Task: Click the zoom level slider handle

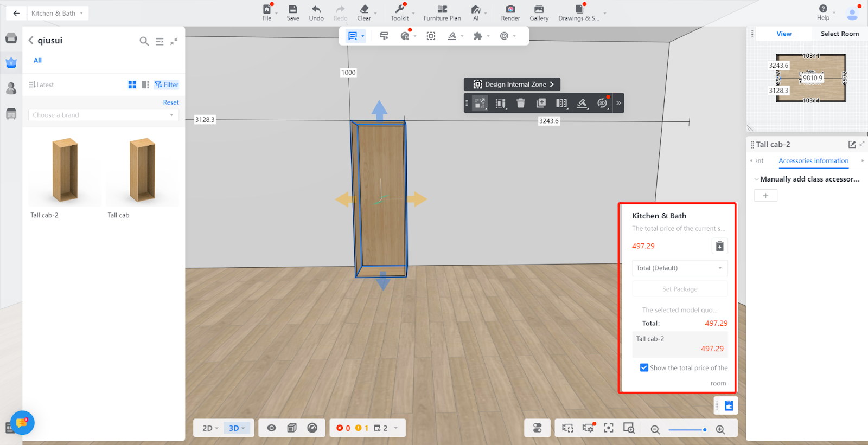Action: 705,429
